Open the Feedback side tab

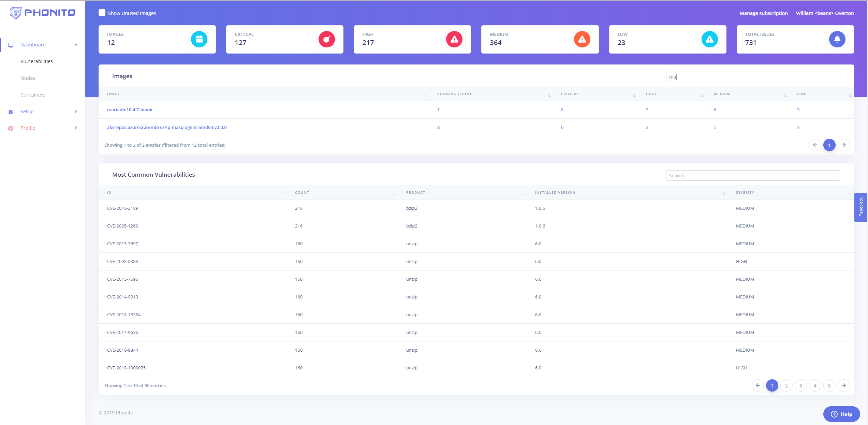pos(861,207)
